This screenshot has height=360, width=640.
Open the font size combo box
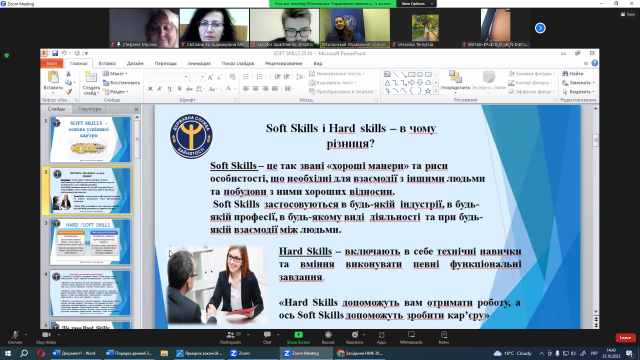click(x=197, y=77)
